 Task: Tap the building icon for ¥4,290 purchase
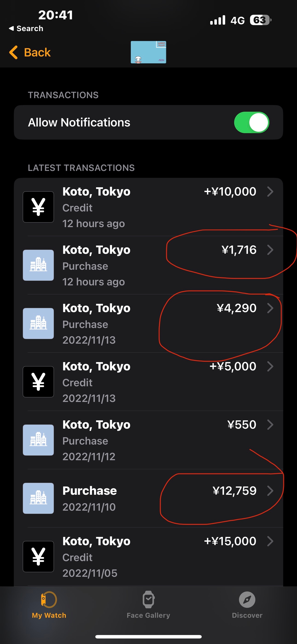(38, 323)
